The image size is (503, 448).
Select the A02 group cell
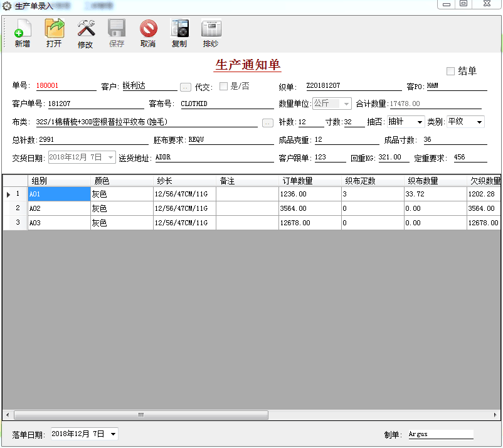click(x=59, y=208)
